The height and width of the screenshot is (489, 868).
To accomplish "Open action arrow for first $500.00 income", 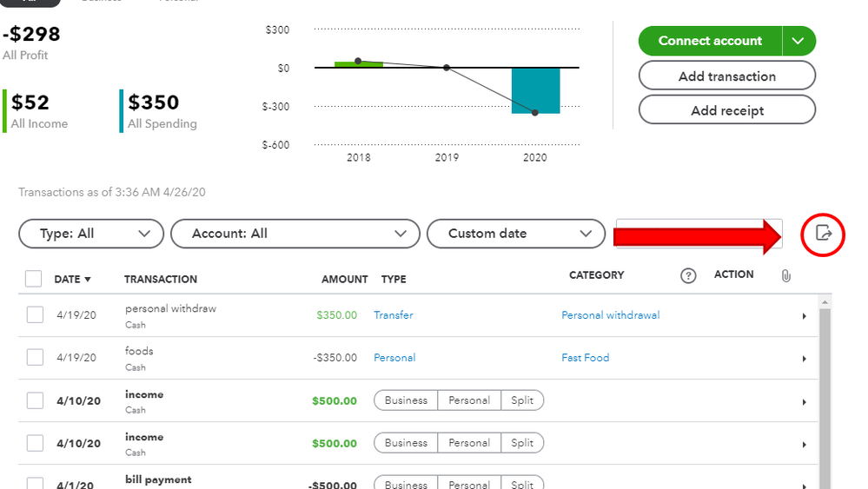I will pos(805,402).
